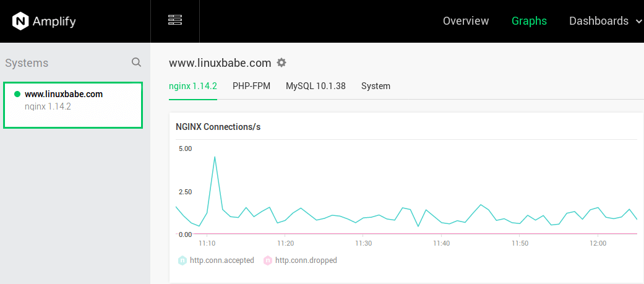
Task: Click the Amplify brand name
Action: 56,22
